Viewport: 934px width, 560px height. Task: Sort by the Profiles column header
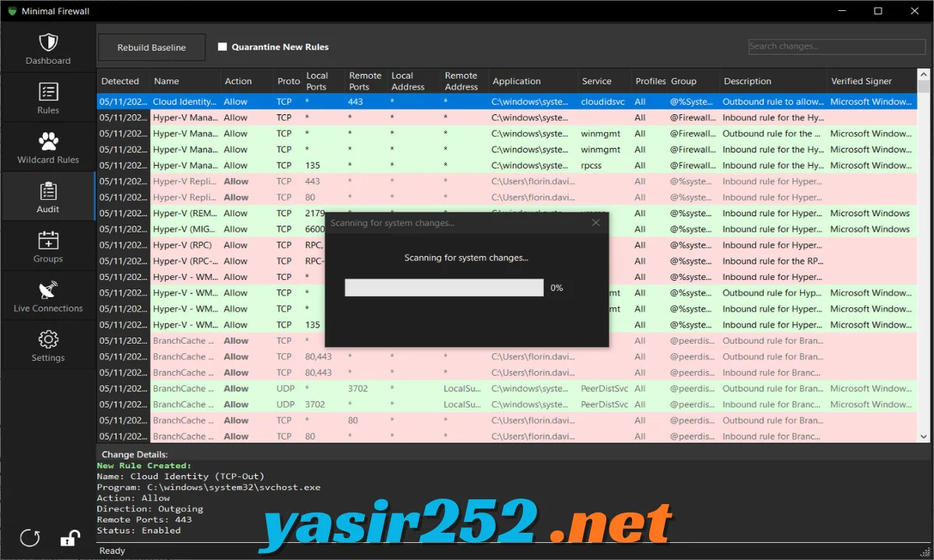pyautogui.click(x=650, y=81)
